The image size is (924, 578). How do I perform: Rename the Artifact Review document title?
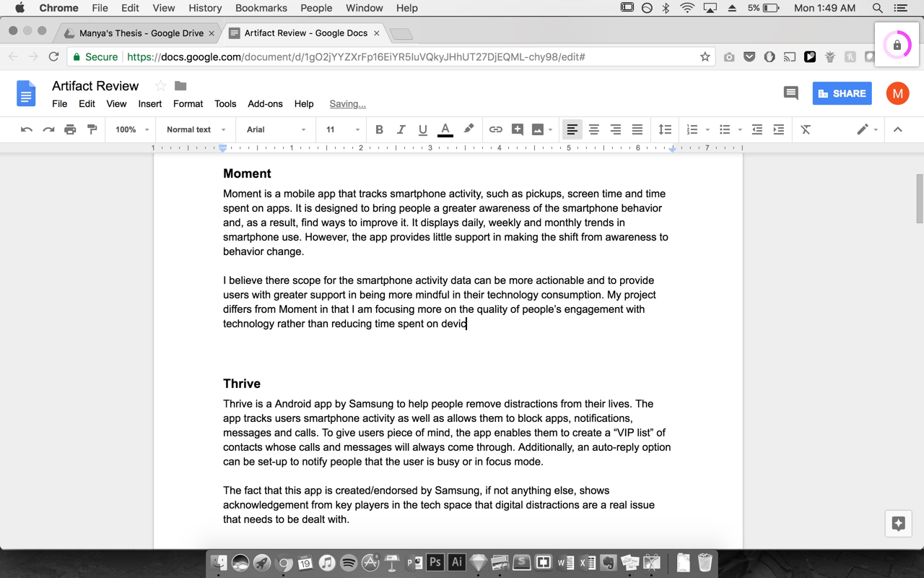click(x=95, y=86)
